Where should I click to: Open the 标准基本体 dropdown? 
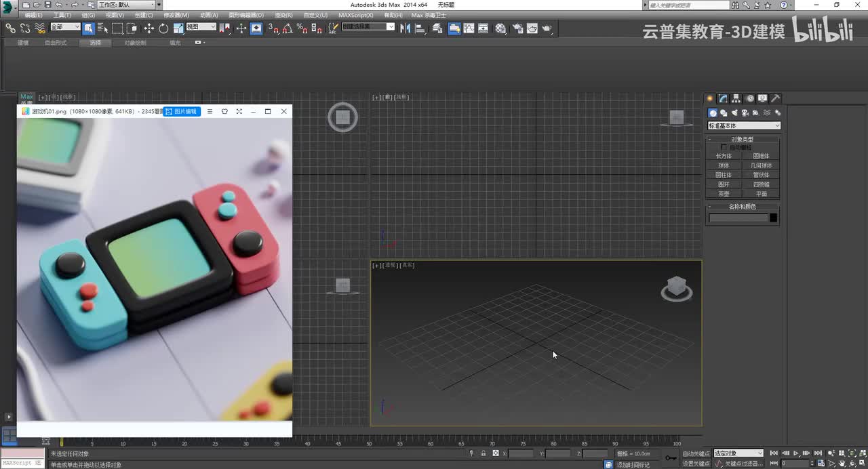[744, 125]
